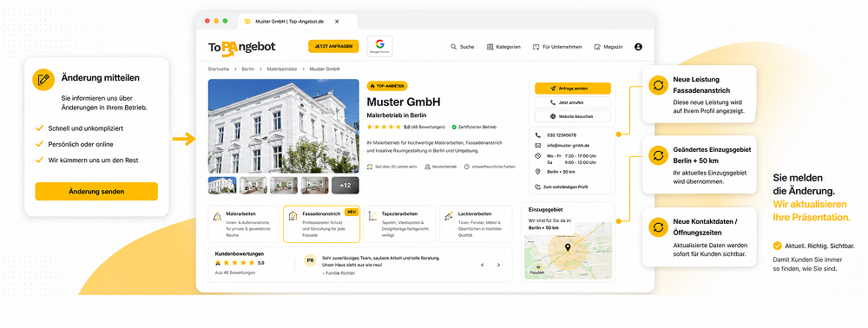Click the location pin icon beside Berlin + 50 km

pyautogui.click(x=538, y=172)
